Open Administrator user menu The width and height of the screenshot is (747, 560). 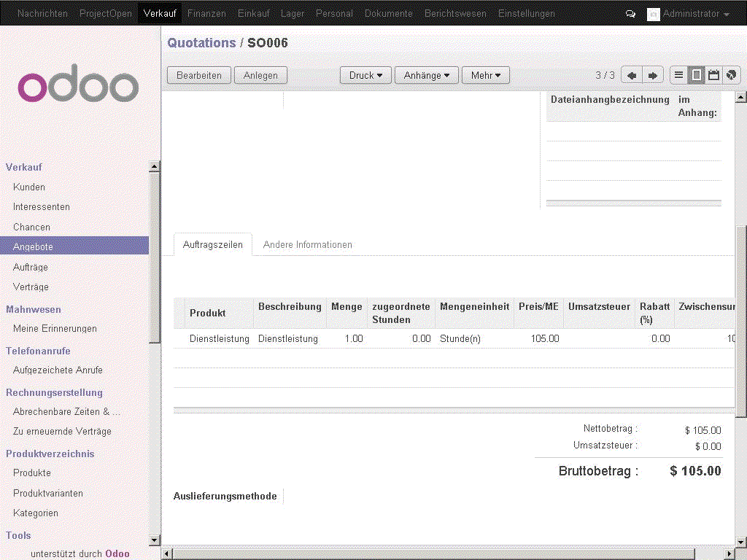click(695, 14)
